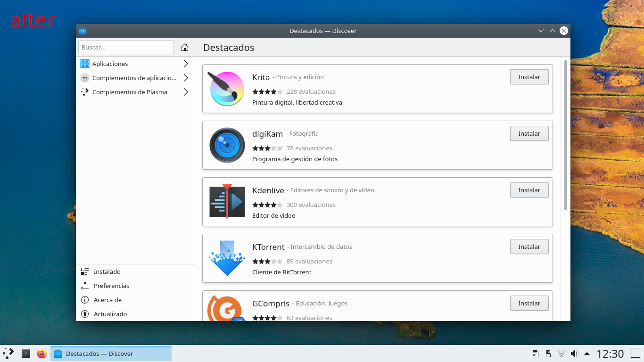The image size is (644, 362).
Task: Click the show desktop icon
Action: pos(636,354)
